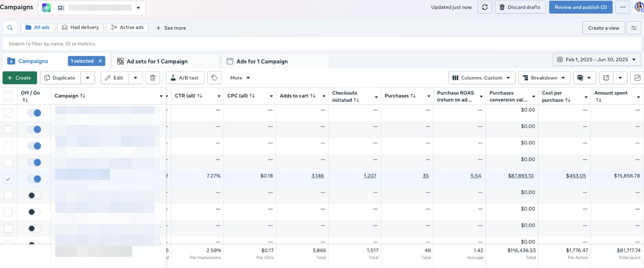Delete selected campaign using the trash icon

pos(153,78)
